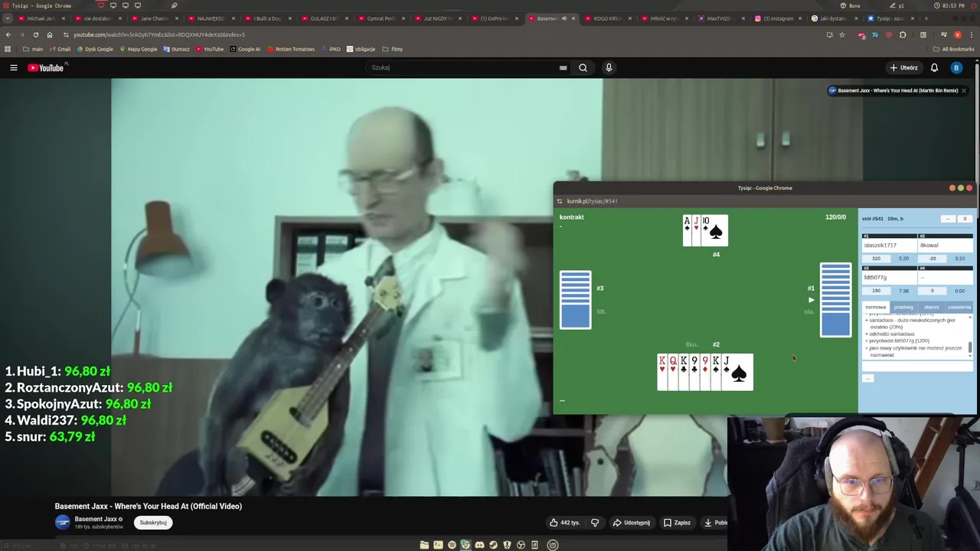The height and width of the screenshot is (551, 980).
Task: Switch to the GoPro browser tab
Action: [x=495, y=18]
